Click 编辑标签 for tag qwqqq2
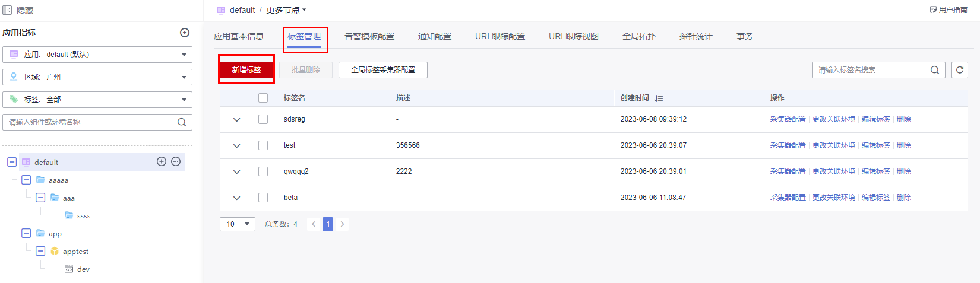 click(x=876, y=171)
